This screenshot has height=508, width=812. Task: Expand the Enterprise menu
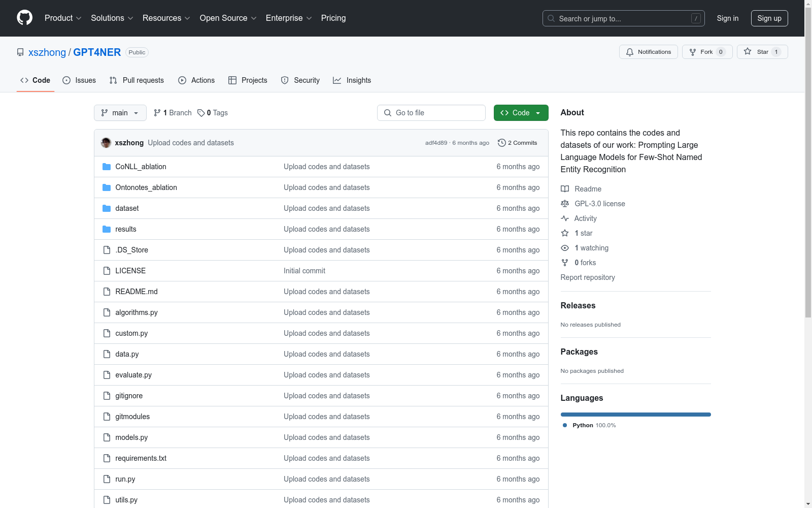pyautogui.click(x=289, y=18)
